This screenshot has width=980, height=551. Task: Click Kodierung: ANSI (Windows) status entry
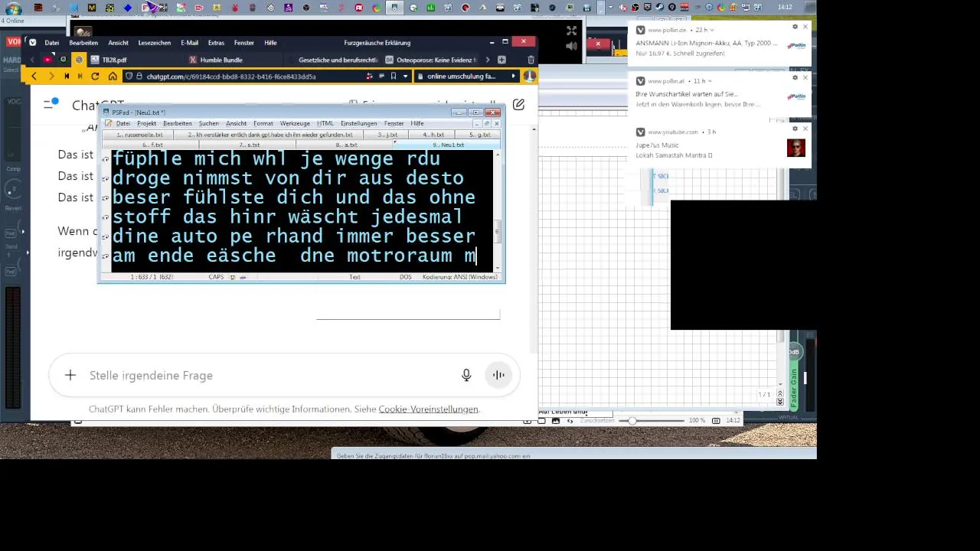459,277
